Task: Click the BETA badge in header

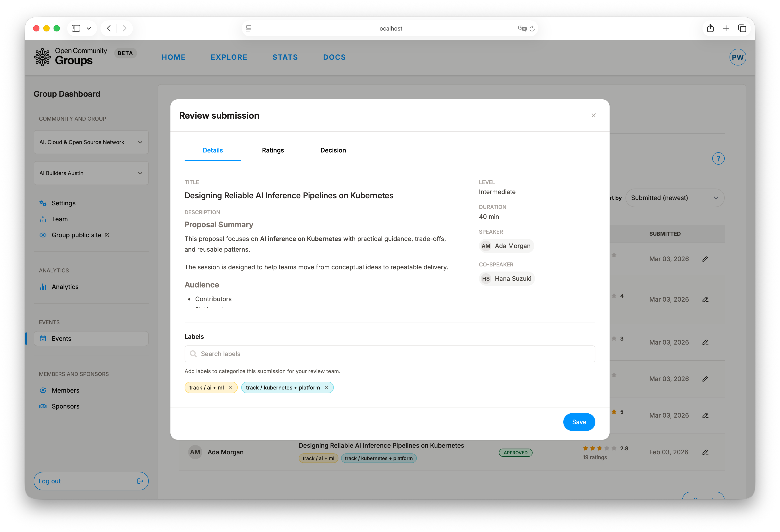Action: (x=125, y=53)
